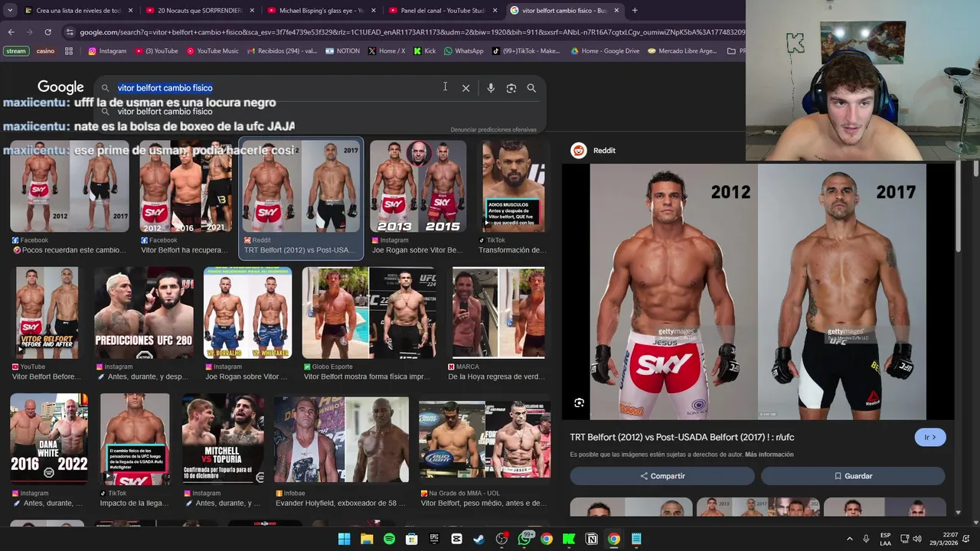The image size is (980, 551).
Task: Open Notion from the taskbar
Action: pyautogui.click(x=592, y=539)
